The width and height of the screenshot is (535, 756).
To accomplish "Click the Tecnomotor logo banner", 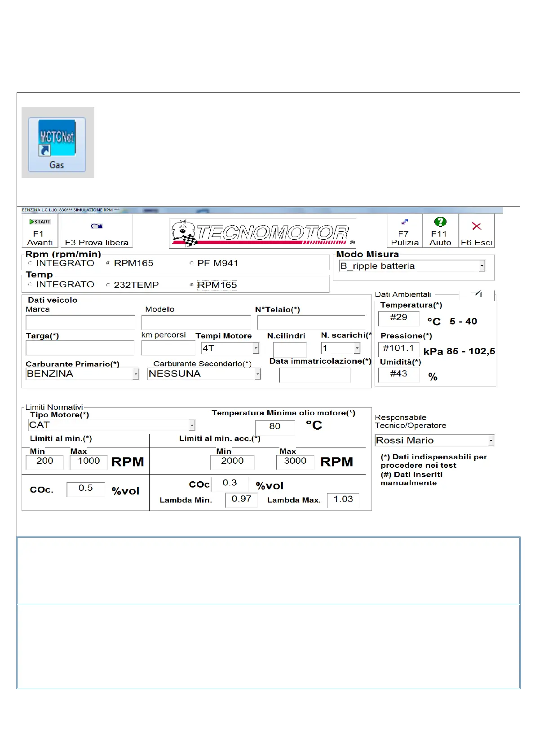I will [263, 233].
